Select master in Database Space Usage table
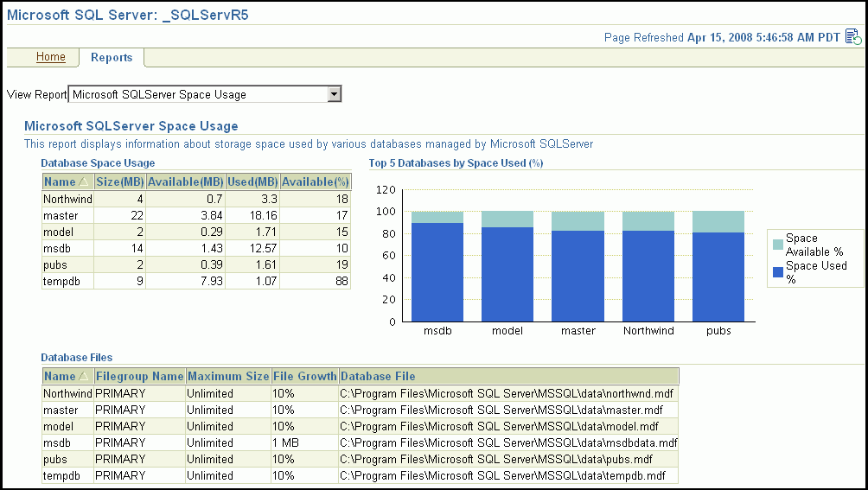This screenshot has width=868, height=490. 61,216
